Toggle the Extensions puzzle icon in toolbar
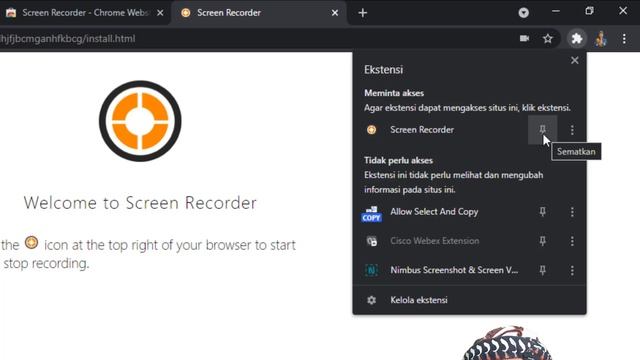The image size is (640, 360). click(577, 39)
